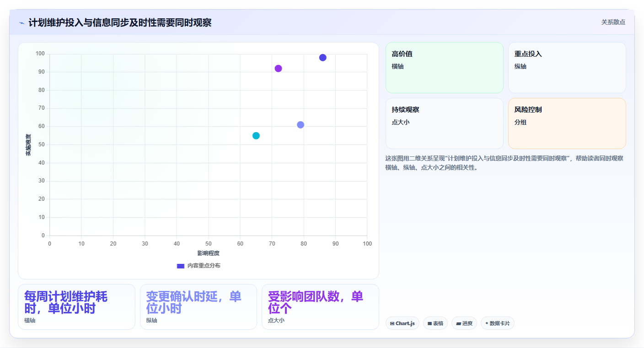Click the icon inside the 表格 chip
Viewport: 644px width, 348px height.
point(430,324)
